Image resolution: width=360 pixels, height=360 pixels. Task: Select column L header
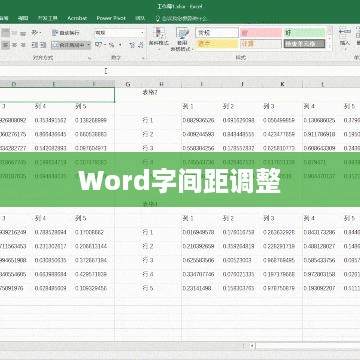click(x=322, y=84)
